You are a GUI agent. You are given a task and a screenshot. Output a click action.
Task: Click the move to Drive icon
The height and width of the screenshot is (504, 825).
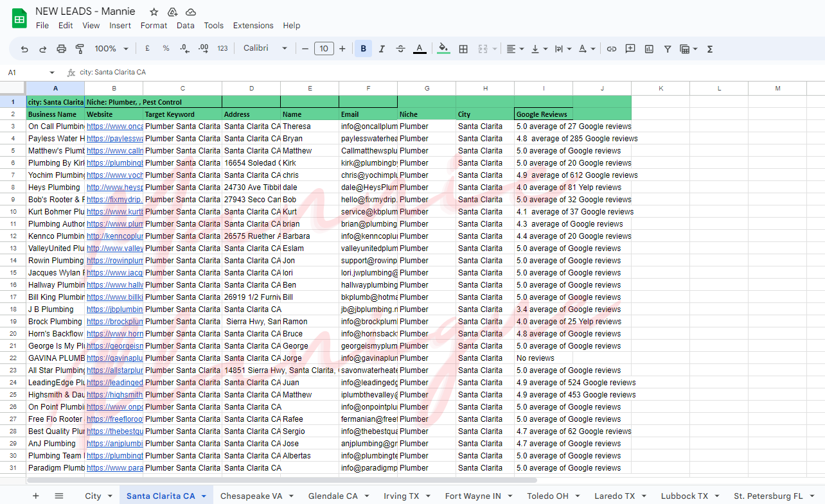coord(172,12)
